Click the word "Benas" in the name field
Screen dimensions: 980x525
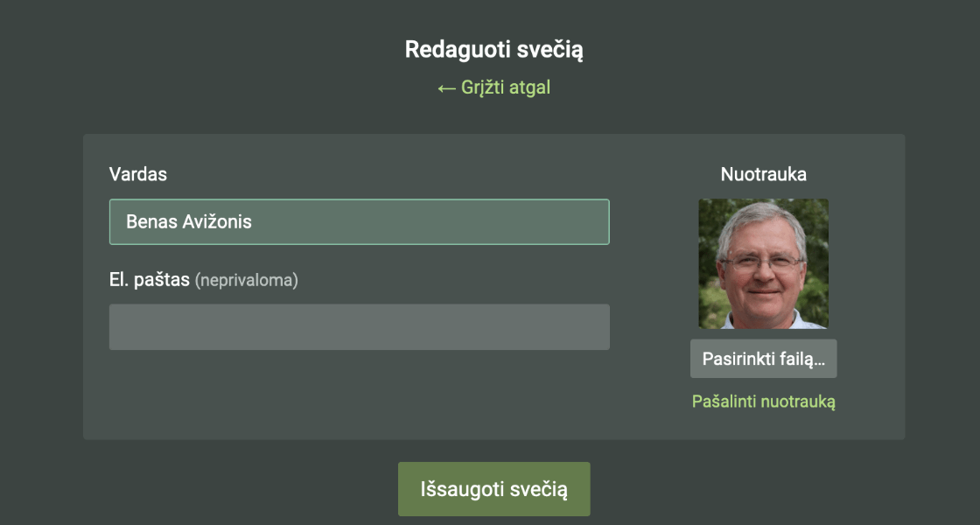click(151, 222)
